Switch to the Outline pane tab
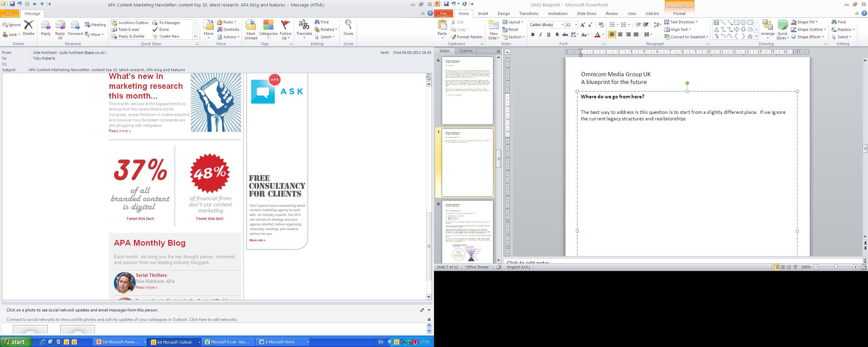868x347 pixels. pos(466,51)
